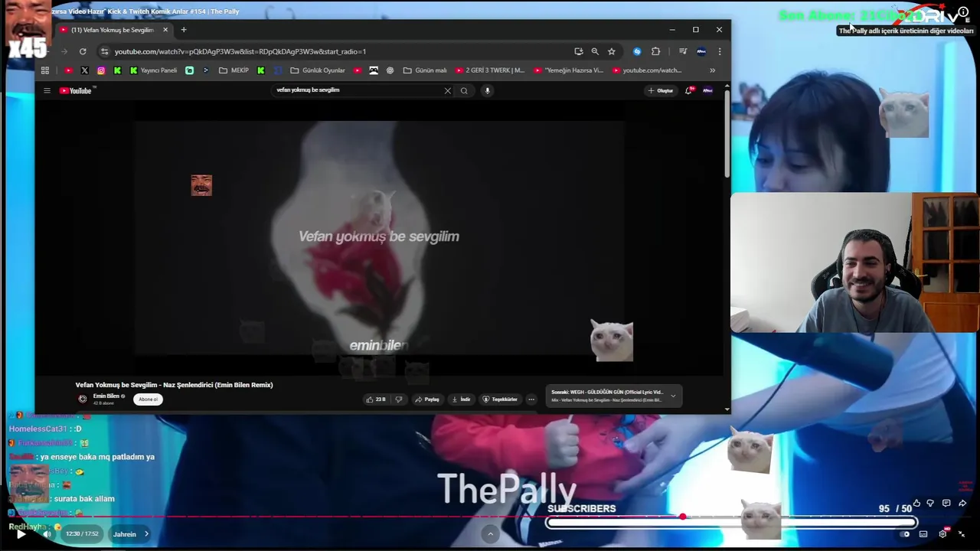Open the youtube.com/watch bookmark
The image size is (980, 551).
pyautogui.click(x=647, y=70)
